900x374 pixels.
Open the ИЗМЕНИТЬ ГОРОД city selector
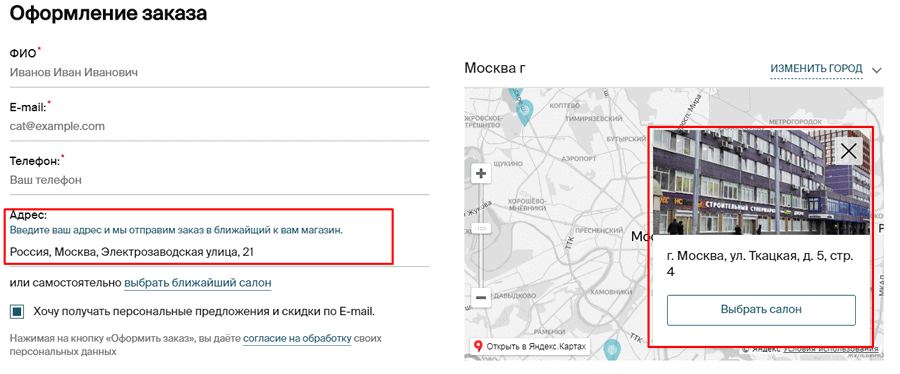click(x=816, y=69)
